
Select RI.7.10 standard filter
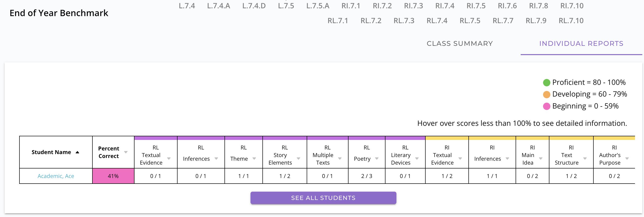point(572,6)
